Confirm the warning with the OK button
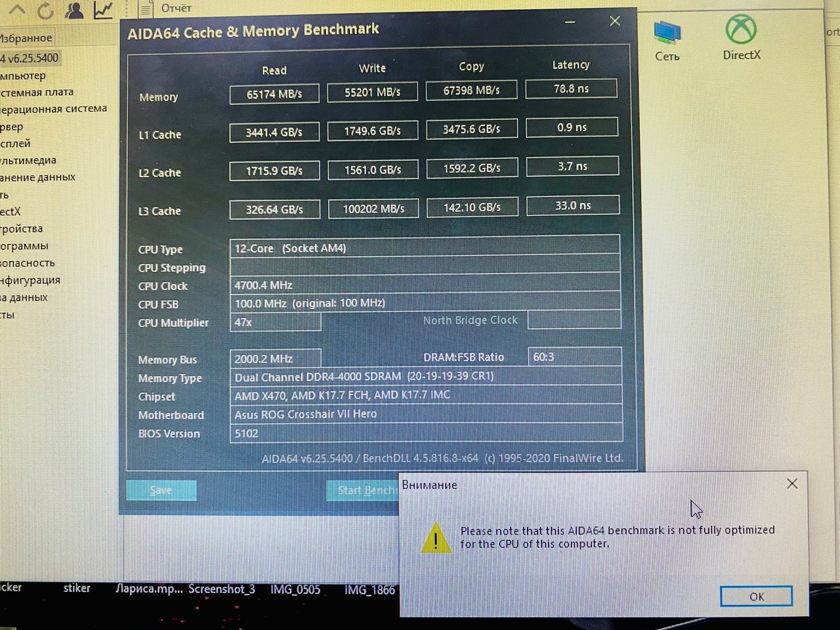This screenshot has height=630, width=840. pyautogui.click(x=757, y=596)
